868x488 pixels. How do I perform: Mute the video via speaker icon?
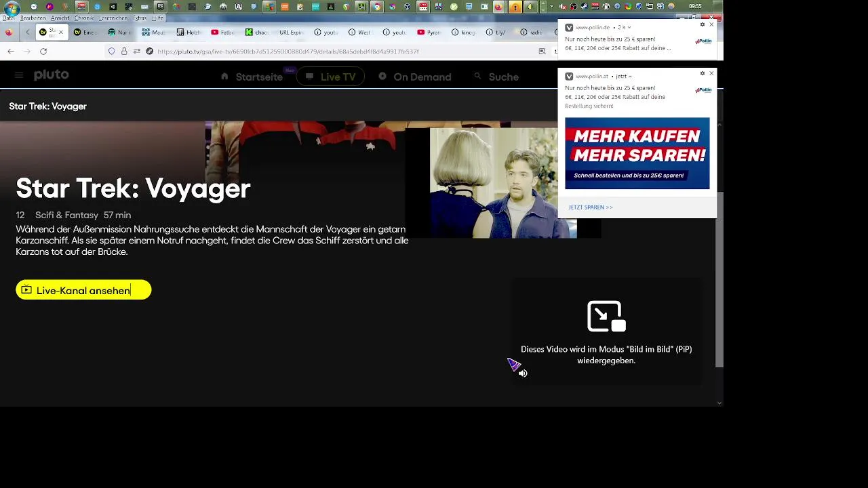click(523, 373)
